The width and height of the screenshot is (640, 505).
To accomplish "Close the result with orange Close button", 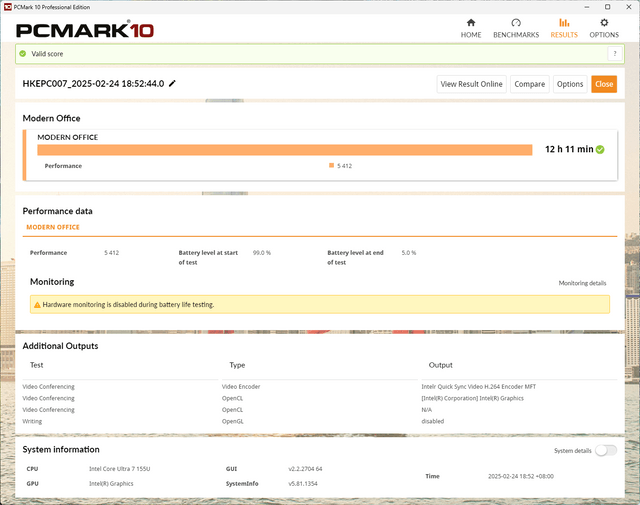I will point(604,84).
